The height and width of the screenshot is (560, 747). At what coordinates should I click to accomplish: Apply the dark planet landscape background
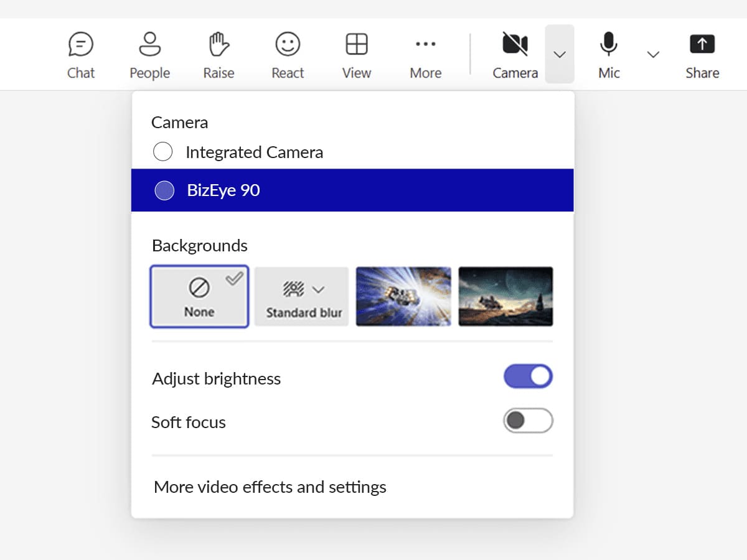[x=505, y=297]
